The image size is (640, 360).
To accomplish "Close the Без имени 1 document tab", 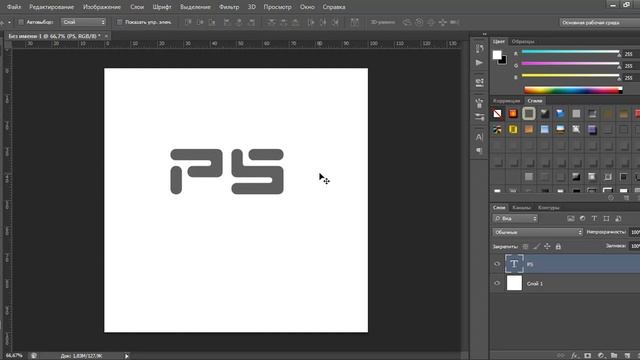I will (x=107, y=36).
